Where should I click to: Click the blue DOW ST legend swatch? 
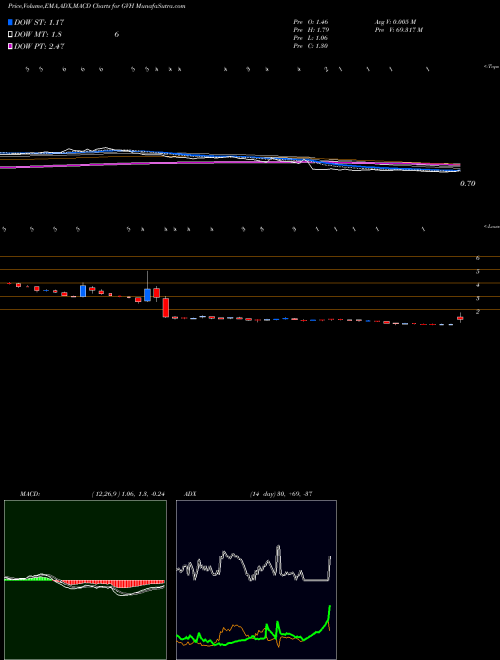[10, 22]
